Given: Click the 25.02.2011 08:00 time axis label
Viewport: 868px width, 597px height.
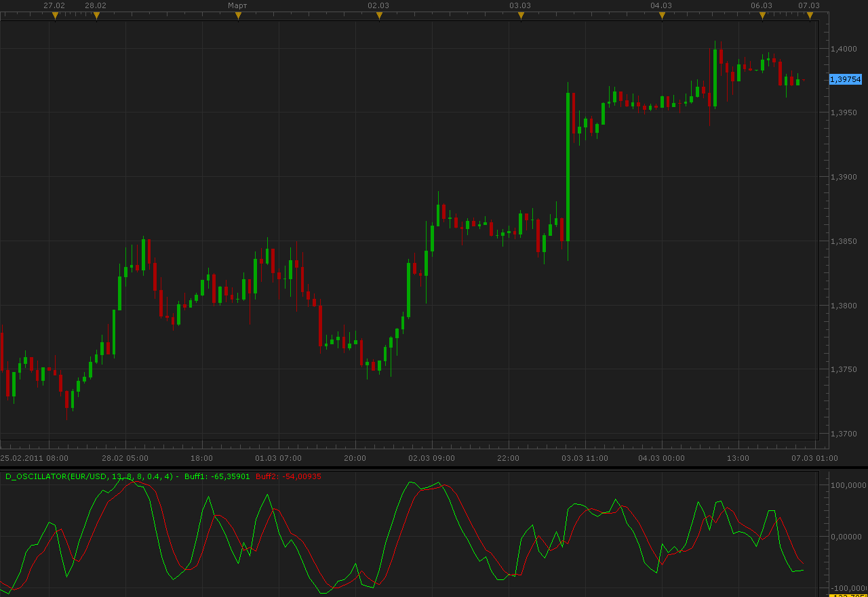Looking at the screenshot, I should [x=34, y=458].
